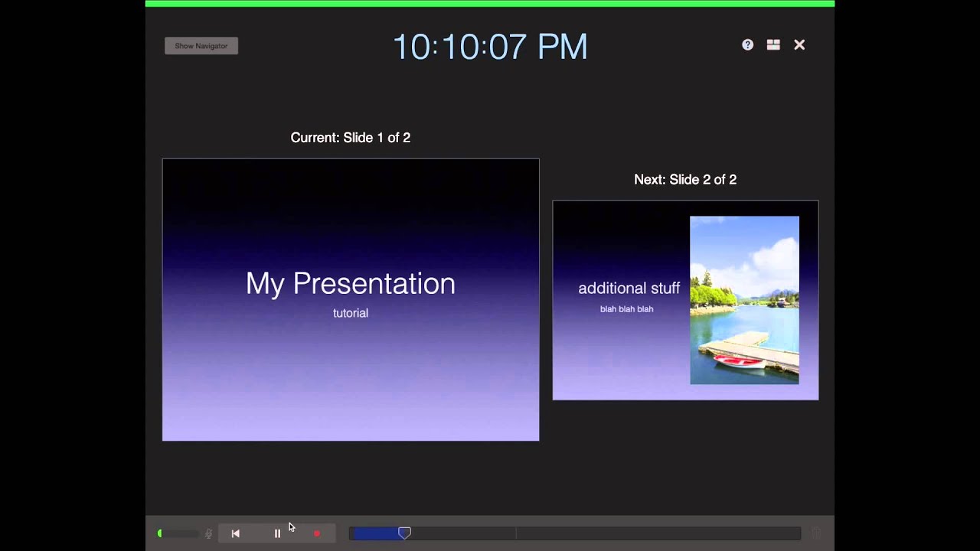Click the red record button
The width and height of the screenshot is (980, 551).
point(317,533)
